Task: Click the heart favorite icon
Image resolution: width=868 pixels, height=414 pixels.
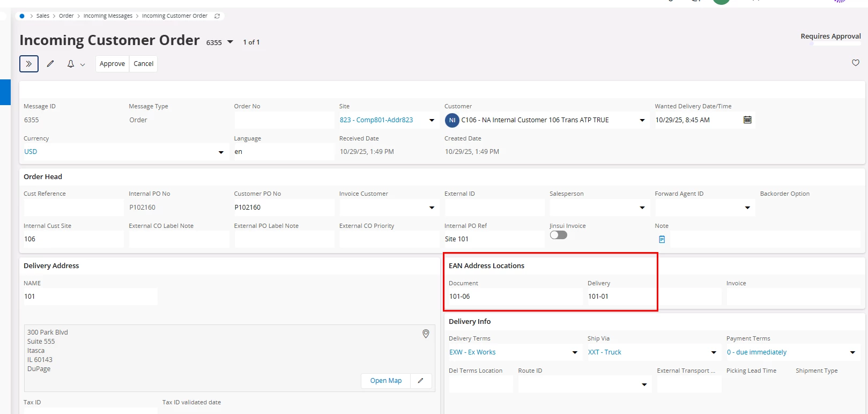Action: pyautogui.click(x=856, y=63)
